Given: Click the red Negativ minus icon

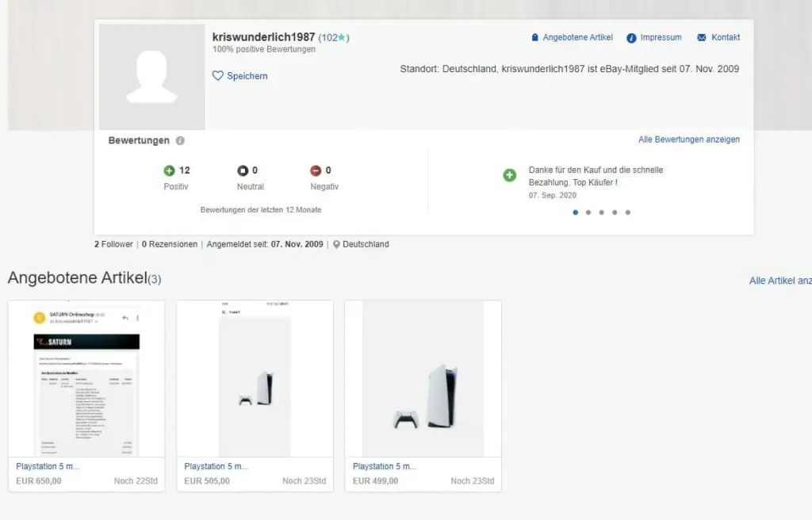Looking at the screenshot, I should (x=316, y=170).
